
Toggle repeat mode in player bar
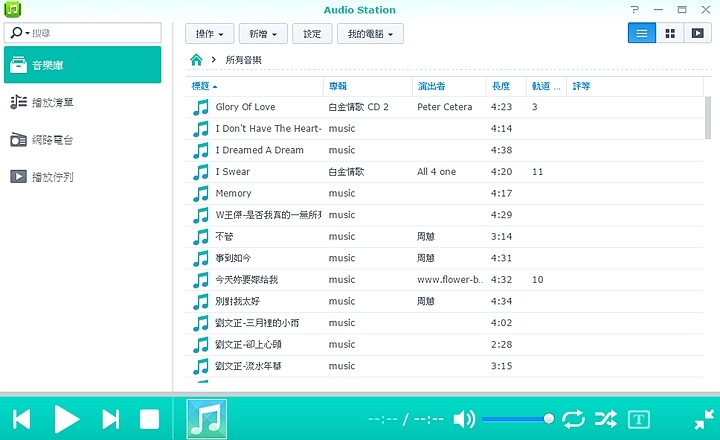pos(574,419)
